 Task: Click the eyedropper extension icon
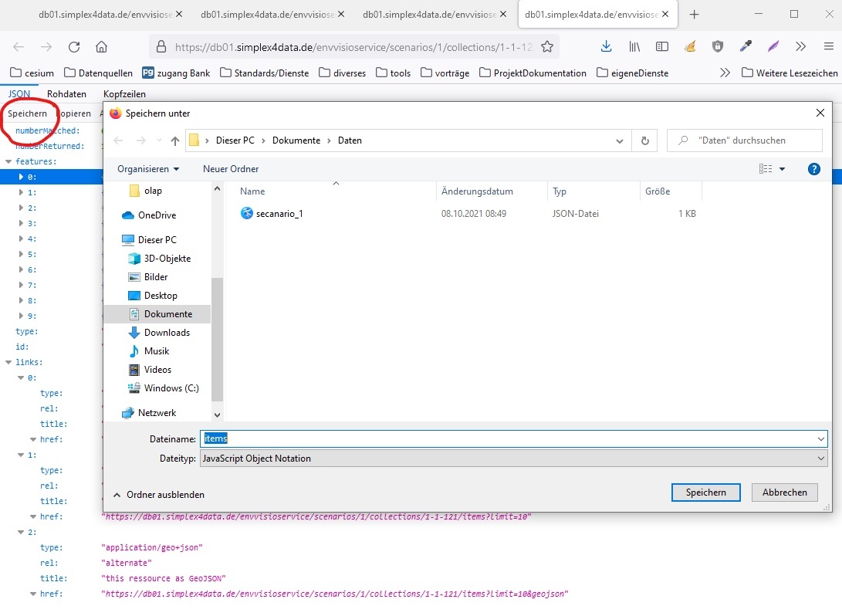click(746, 46)
